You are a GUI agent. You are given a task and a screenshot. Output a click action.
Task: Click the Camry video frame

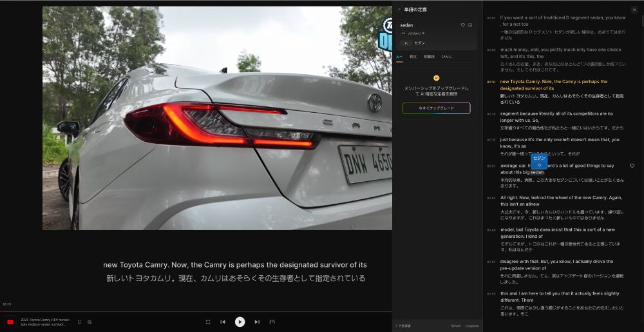tap(217, 118)
